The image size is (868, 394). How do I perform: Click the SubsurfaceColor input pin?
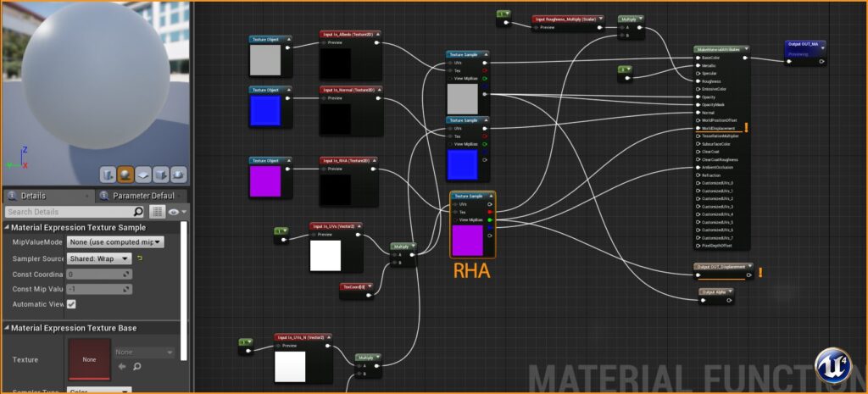pyautogui.click(x=698, y=144)
